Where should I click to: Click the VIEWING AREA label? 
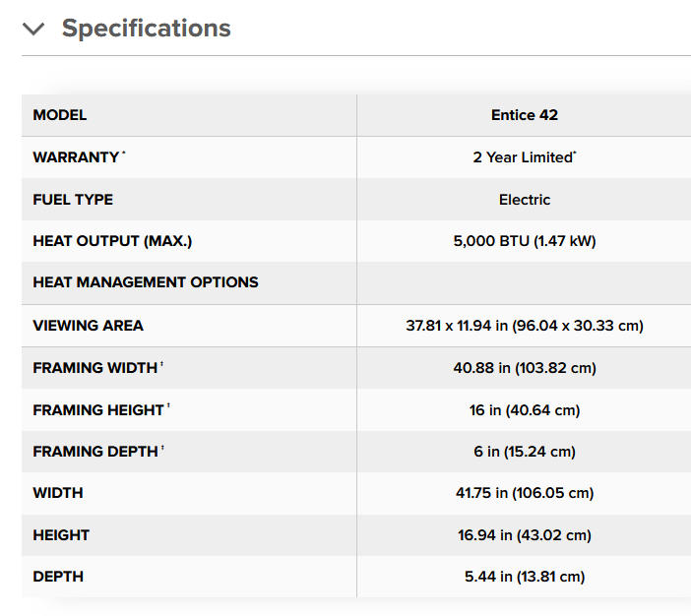pos(89,325)
